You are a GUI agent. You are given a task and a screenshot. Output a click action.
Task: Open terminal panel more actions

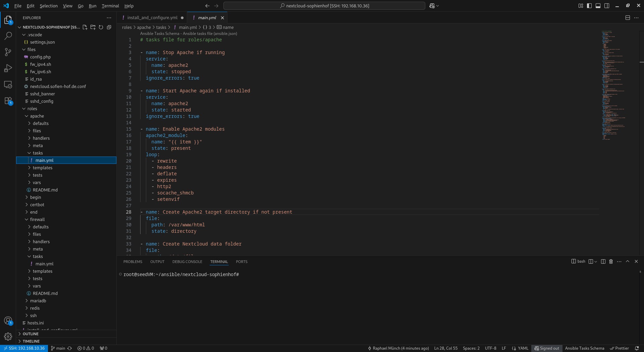[619, 261]
